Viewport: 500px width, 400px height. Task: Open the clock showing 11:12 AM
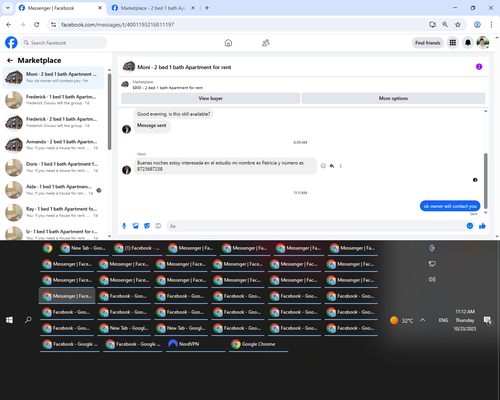click(465, 320)
